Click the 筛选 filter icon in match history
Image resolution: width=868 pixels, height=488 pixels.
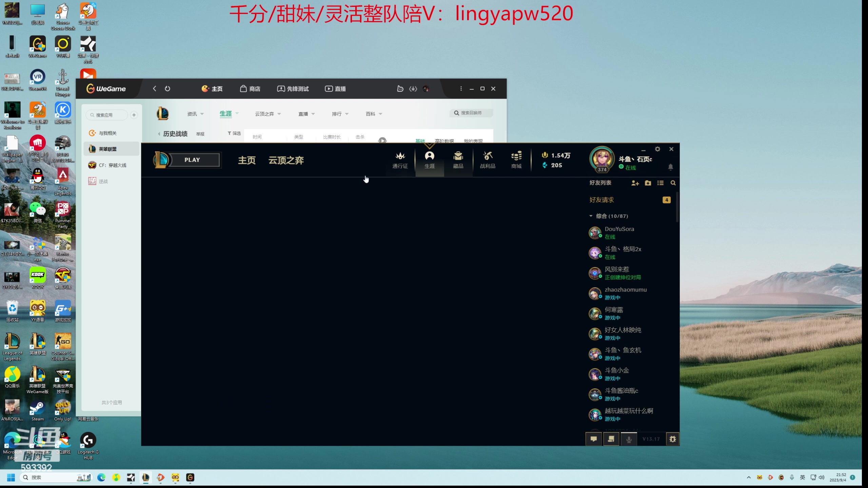[x=234, y=133]
